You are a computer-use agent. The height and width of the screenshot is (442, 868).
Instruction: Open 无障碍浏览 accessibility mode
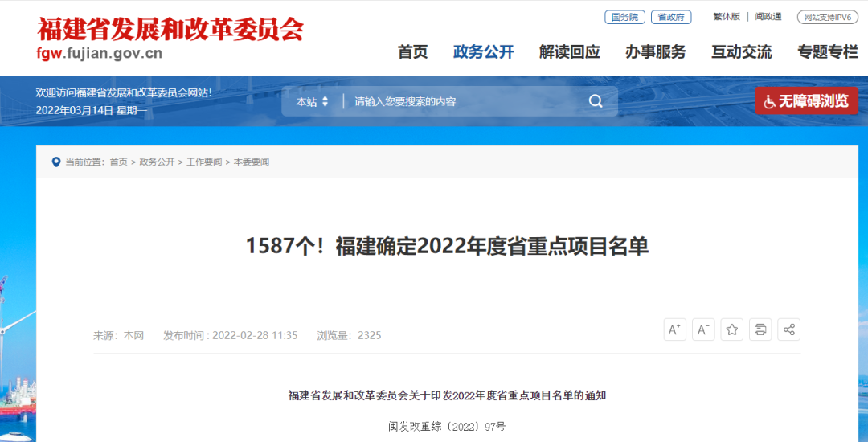point(806,101)
